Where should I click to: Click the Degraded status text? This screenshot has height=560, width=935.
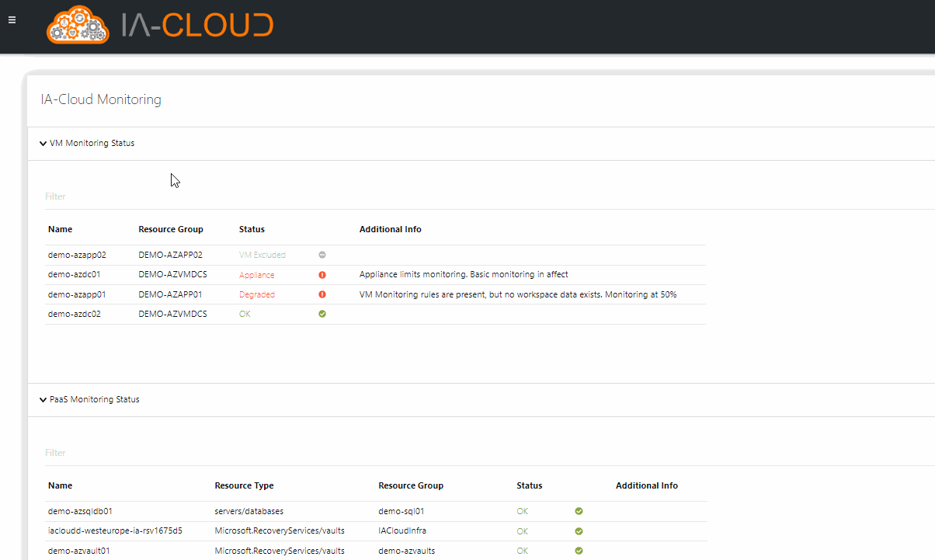[x=257, y=294]
